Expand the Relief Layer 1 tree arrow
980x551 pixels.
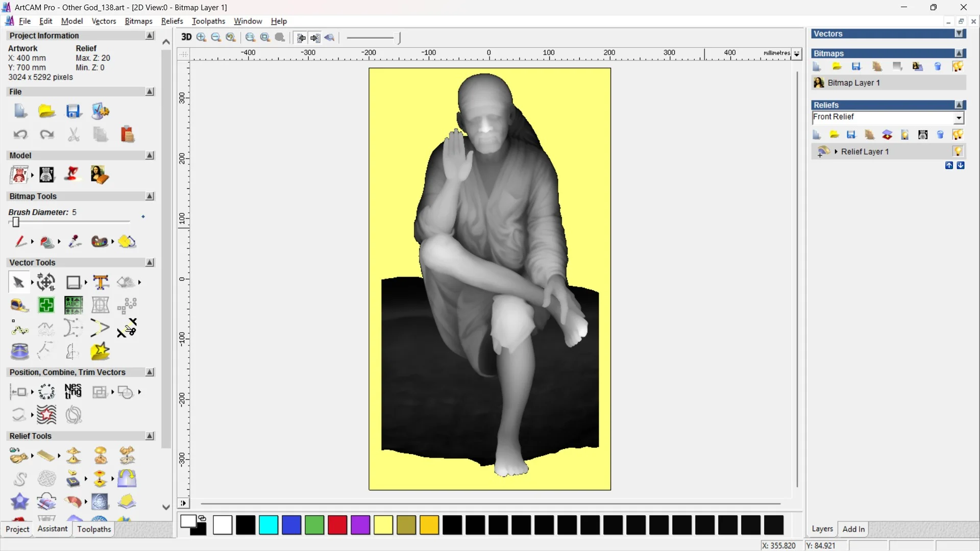(836, 152)
